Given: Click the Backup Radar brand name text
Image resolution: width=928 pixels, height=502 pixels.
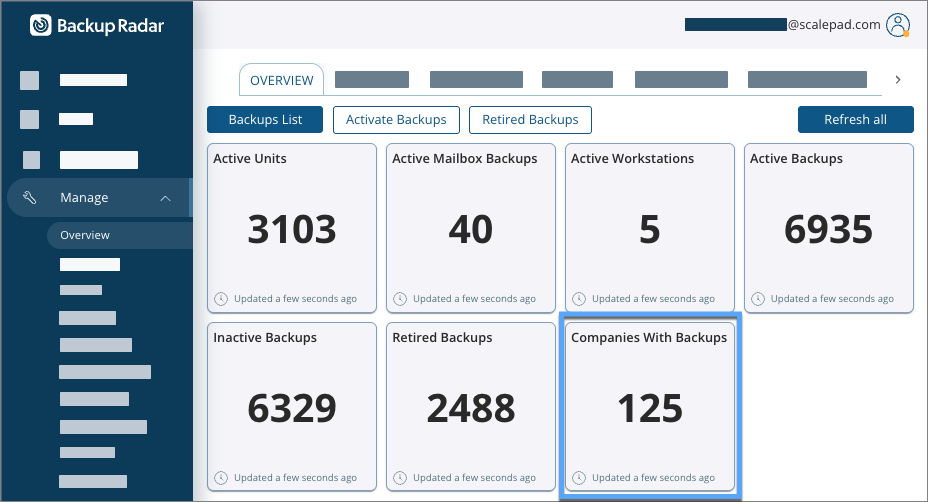Looking at the screenshot, I should 110,26.
